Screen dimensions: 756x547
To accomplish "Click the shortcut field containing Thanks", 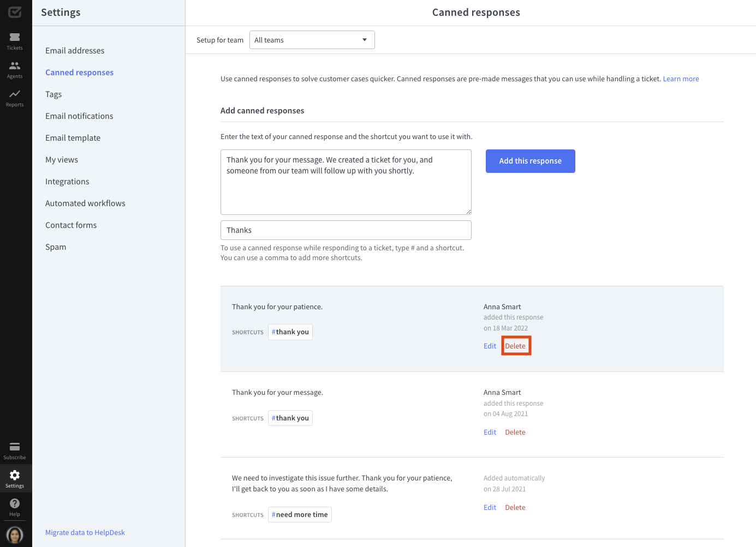I will 346,230.
